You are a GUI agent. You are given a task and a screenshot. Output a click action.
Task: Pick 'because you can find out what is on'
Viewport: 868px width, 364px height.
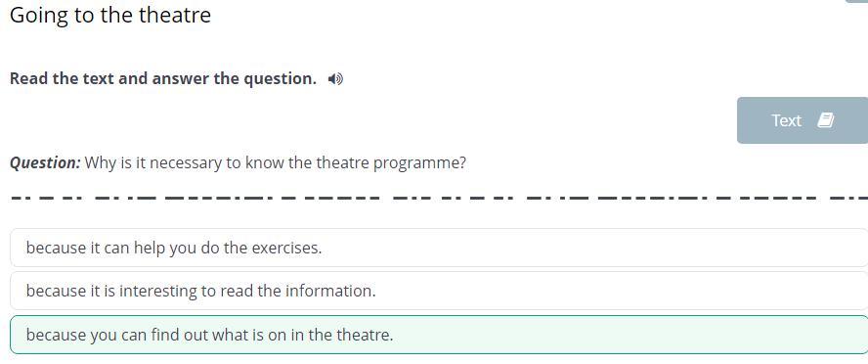pyautogui.click(x=439, y=335)
